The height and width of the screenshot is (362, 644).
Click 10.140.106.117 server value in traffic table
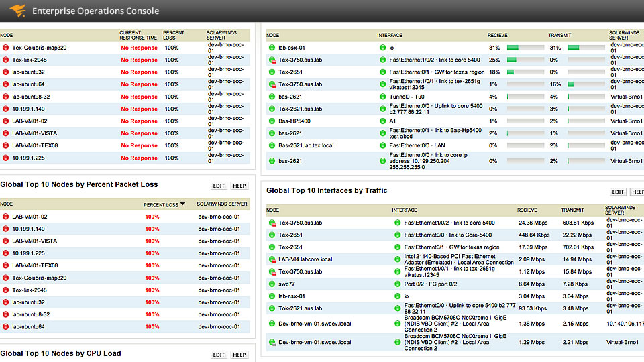pyautogui.click(x=625, y=324)
